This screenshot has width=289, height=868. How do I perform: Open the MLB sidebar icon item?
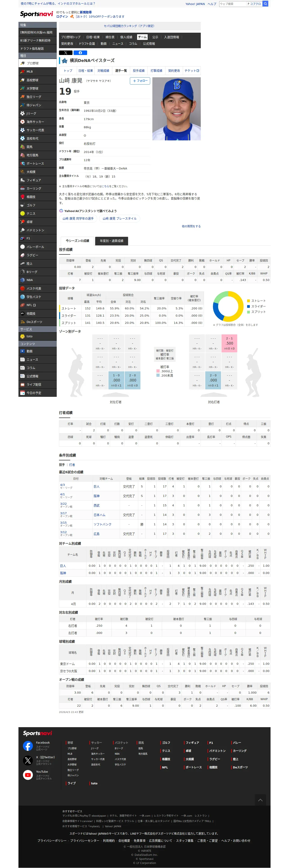(23, 71)
